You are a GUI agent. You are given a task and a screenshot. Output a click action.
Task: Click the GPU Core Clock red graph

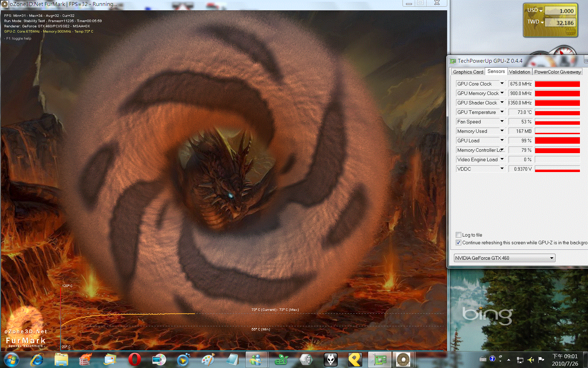coord(557,84)
